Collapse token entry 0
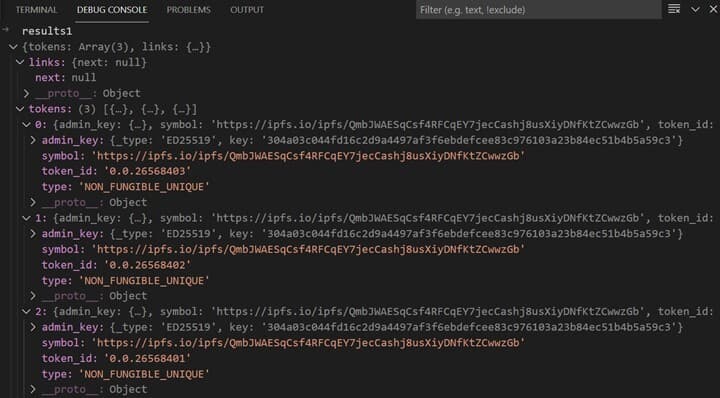 click(x=27, y=124)
